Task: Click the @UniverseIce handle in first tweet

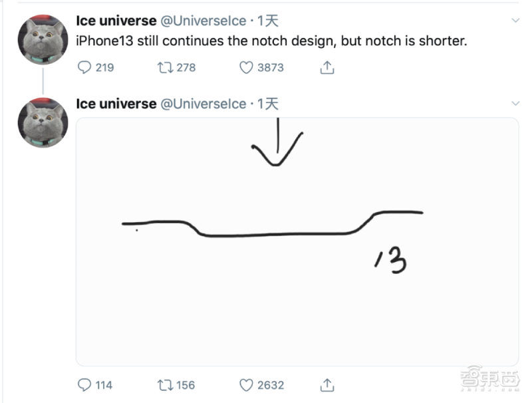Action: (203, 21)
